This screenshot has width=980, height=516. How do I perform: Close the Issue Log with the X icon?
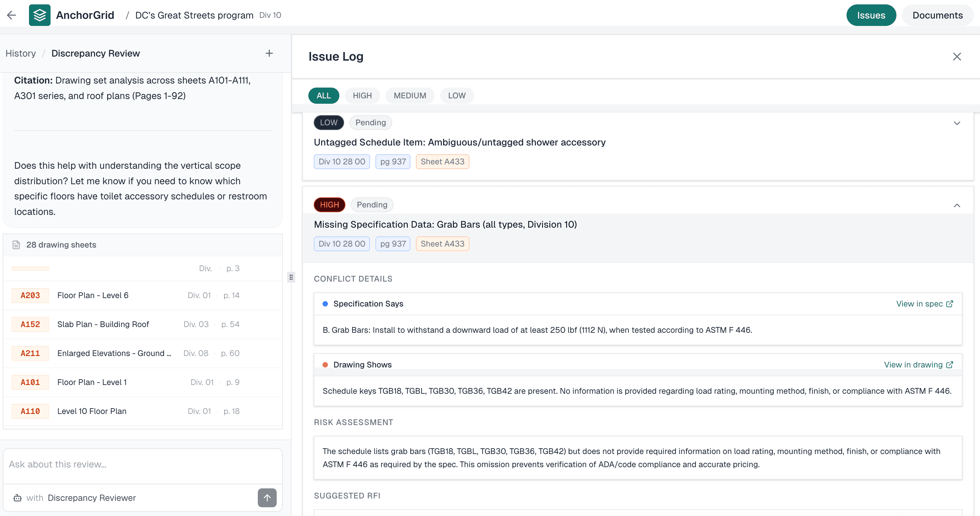tap(957, 56)
